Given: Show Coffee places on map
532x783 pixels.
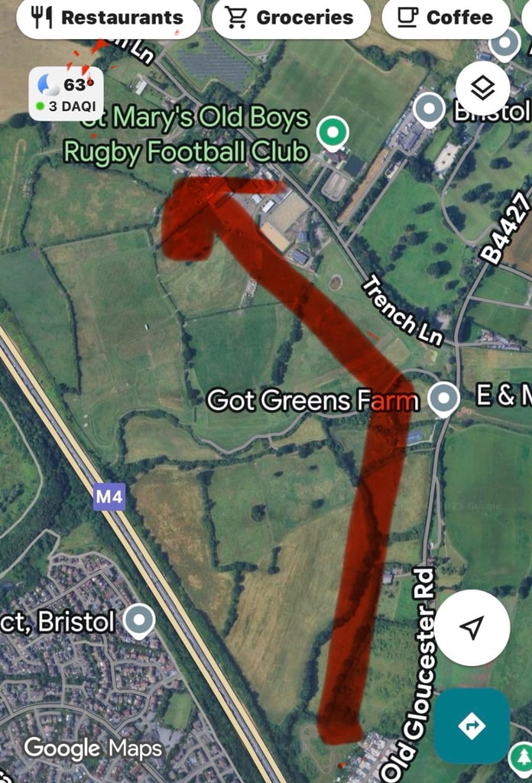Looking at the screenshot, I should coord(446,18).
